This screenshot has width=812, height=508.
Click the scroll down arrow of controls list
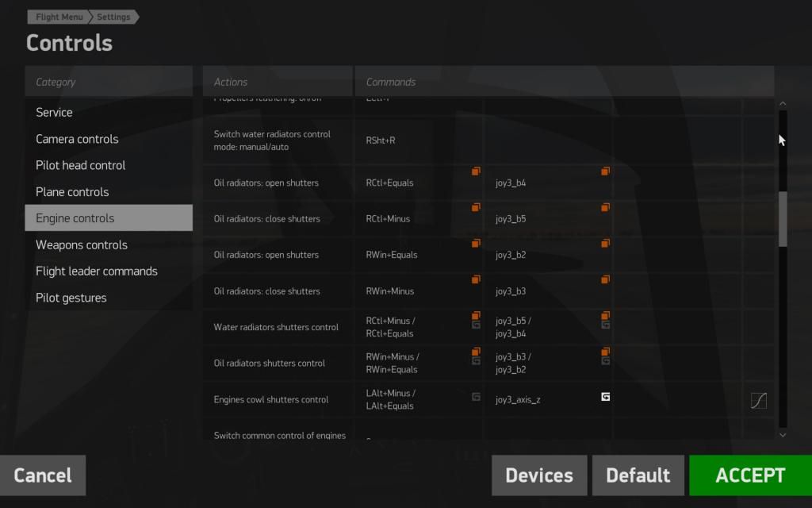[x=783, y=434]
